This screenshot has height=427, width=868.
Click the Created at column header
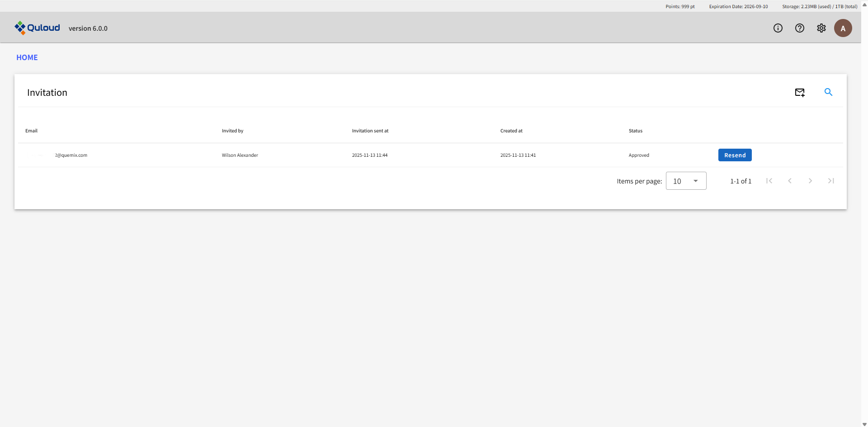(511, 131)
